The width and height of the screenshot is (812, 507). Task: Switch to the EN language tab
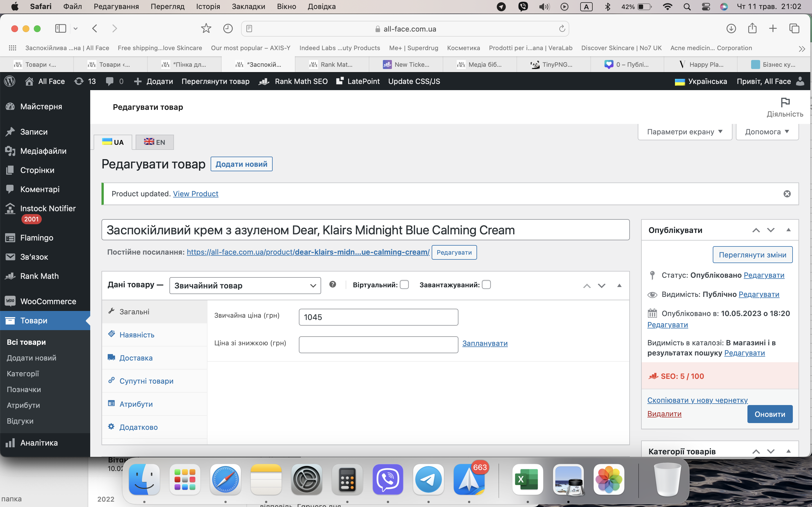155,142
